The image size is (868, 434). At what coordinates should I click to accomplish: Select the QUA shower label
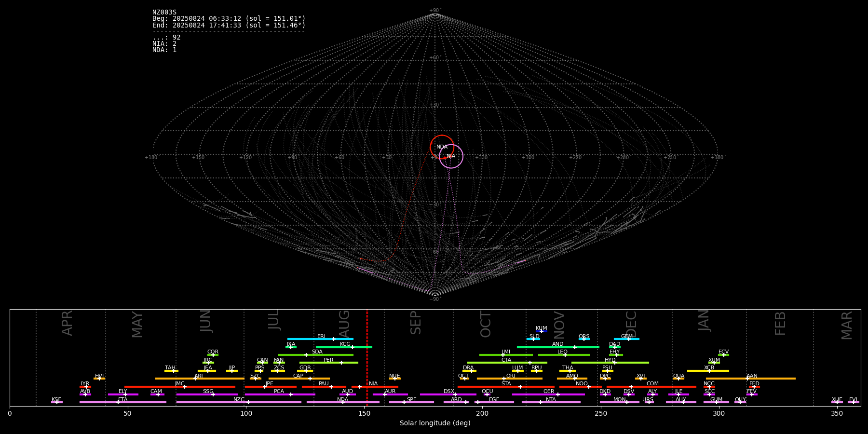pos(679,376)
